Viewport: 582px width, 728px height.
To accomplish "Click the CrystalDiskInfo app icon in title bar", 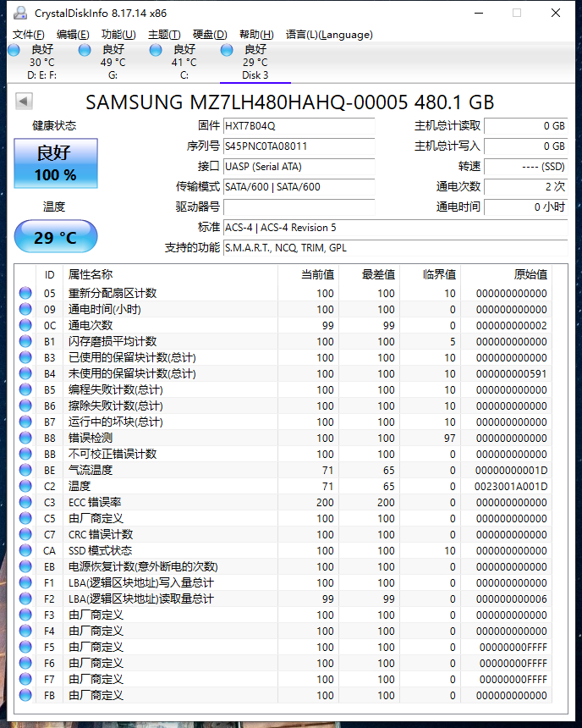I will tap(20, 13).
